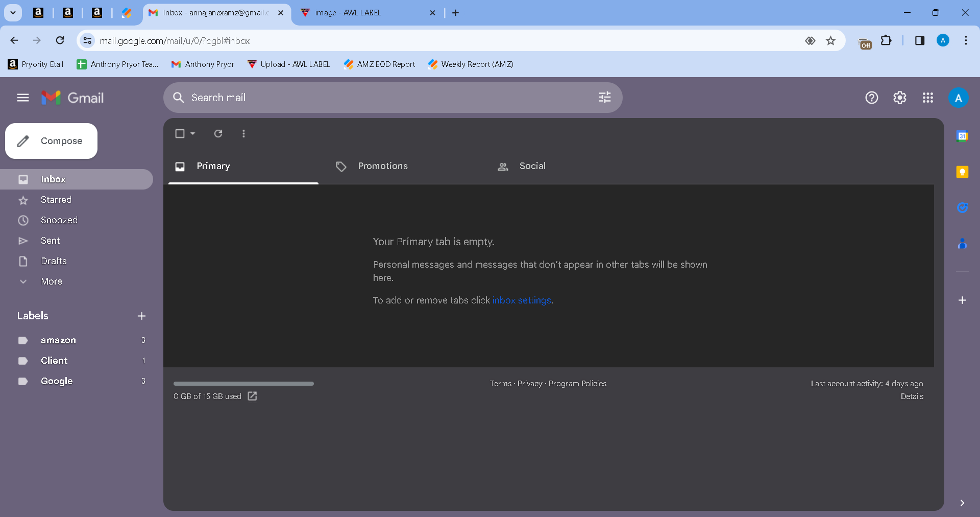Open account activity Details link
The width and height of the screenshot is (980, 517).
(x=912, y=396)
